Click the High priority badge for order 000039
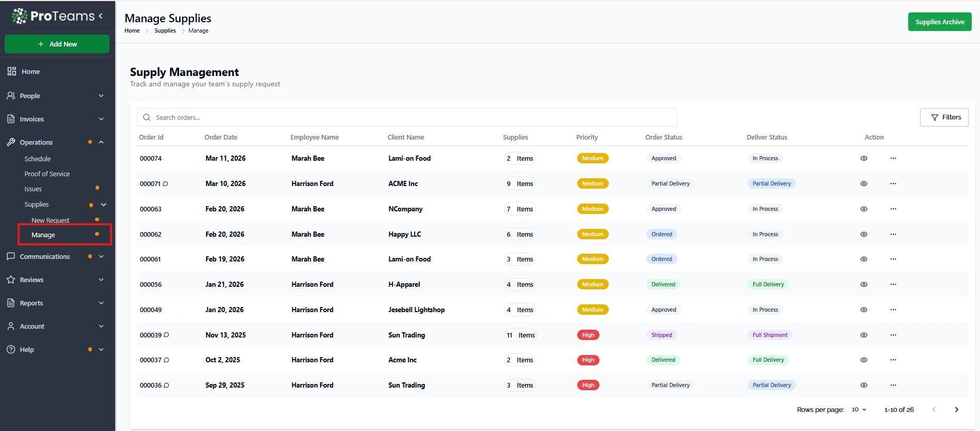Screen dimensions: 980x431 588,335
